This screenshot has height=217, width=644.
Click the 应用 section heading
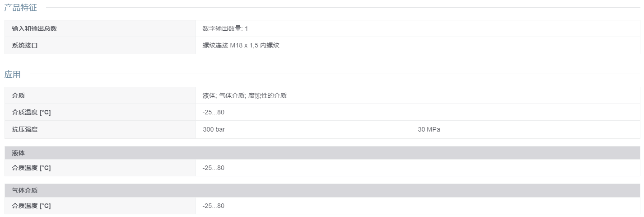pos(12,74)
